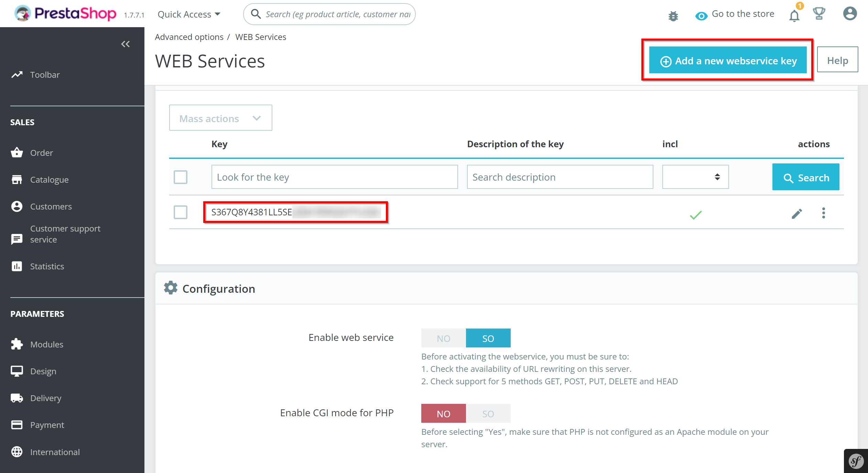The image size is (868, 473).
Task: Click the green enabled checkmark for the key
Action: click(x=696, y=215)
